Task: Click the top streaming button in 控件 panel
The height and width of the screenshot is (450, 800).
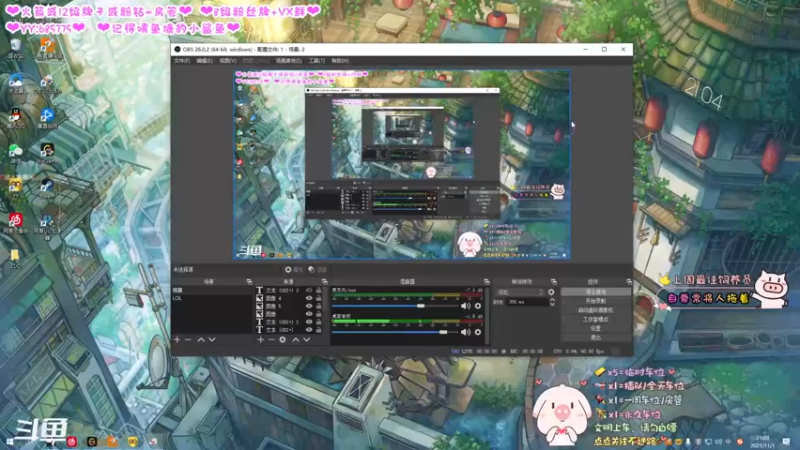Action: coord(595,292)
